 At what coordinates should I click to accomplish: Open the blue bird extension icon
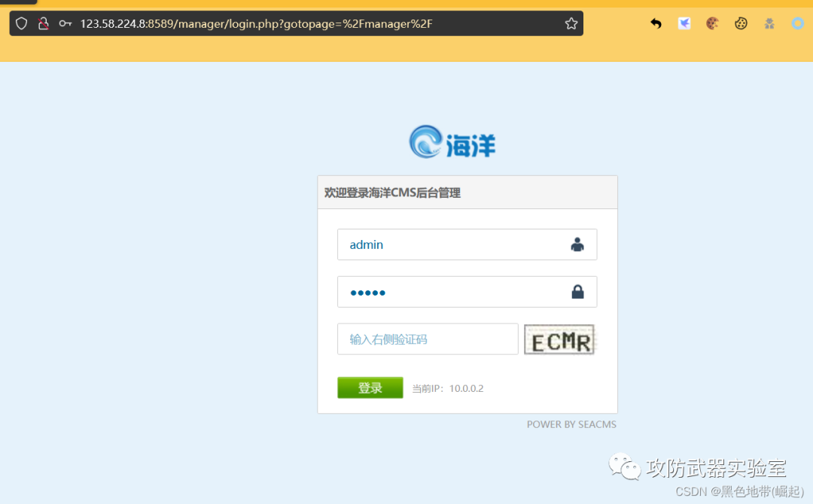coord(684,23)
